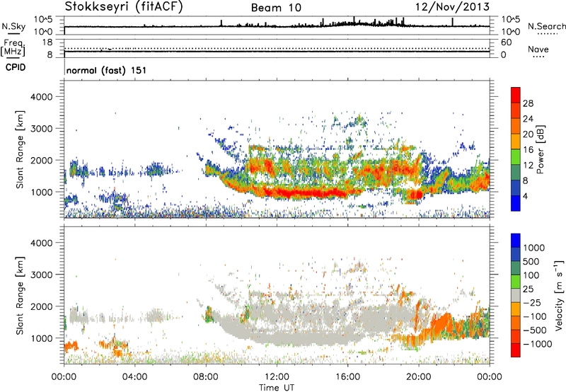Click the '60' Nave axis value
Image resolution: width=566 pixels, height=392 pixels.
[506, 42]
